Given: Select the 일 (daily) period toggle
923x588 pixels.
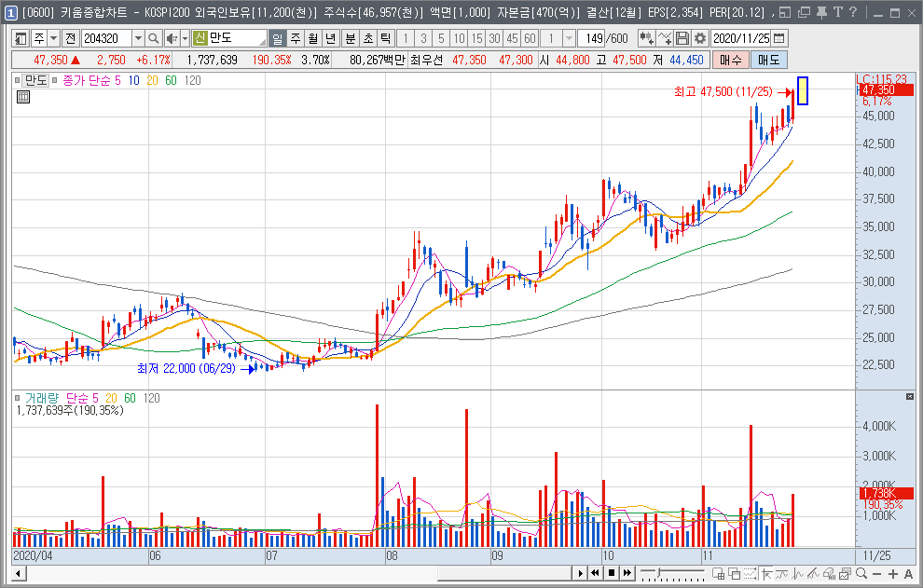Looking at the screenshot, I should pos(277,39).
